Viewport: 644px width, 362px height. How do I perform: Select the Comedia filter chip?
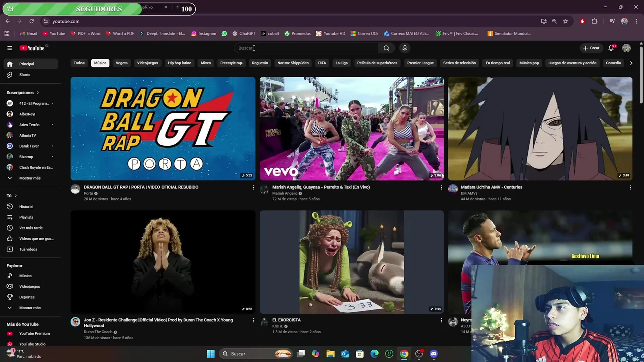point(613,63)
